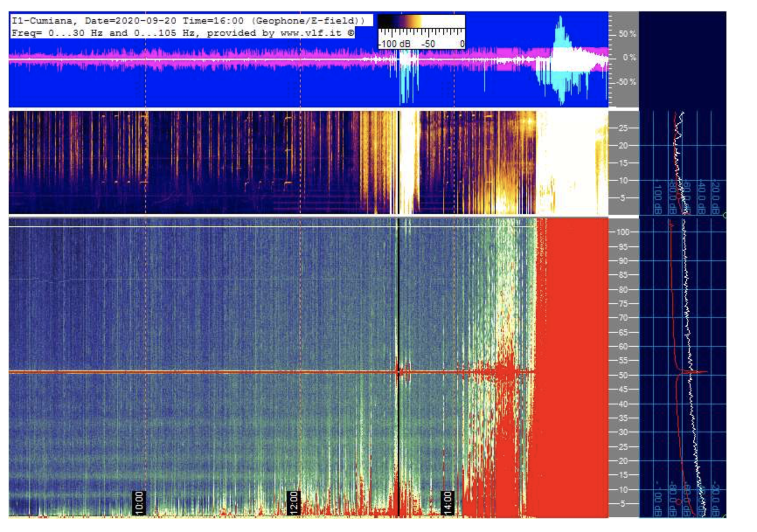This screenshot has width=757, height=532.
Task: Click the 65 Hz tick on the lower axis
Action: pyautogui.click(x=622, y=332)
